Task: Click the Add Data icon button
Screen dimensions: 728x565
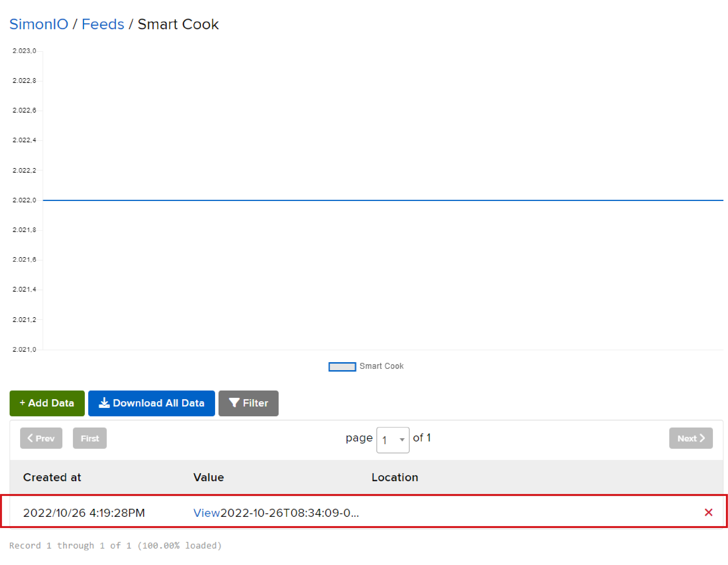Action: (47, 403)
